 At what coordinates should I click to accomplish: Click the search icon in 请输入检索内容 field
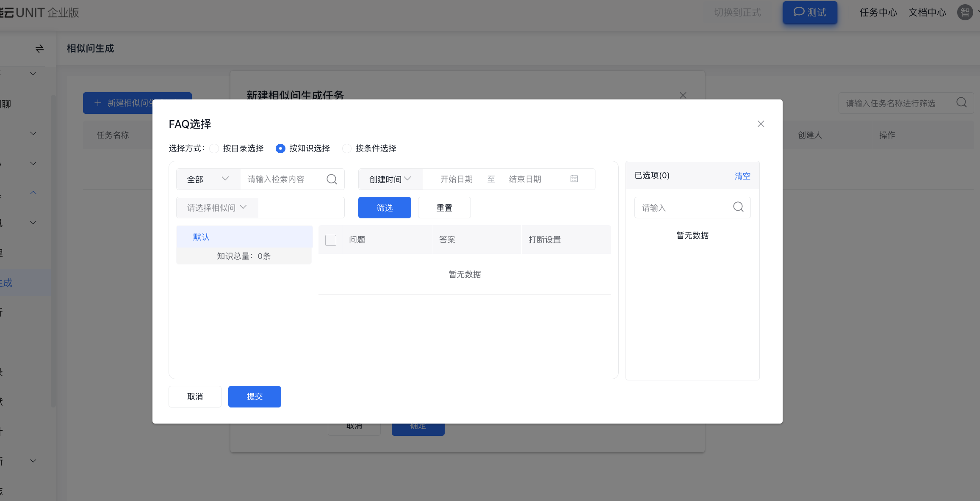pos(332,179)
